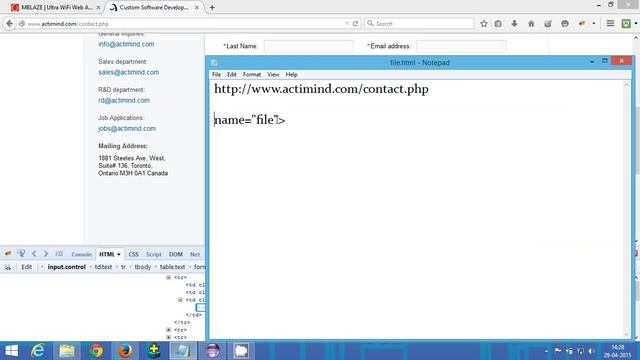Click the Firefox back arrow button
This screenshot has height=360, width=640.
tap(9, 24)
